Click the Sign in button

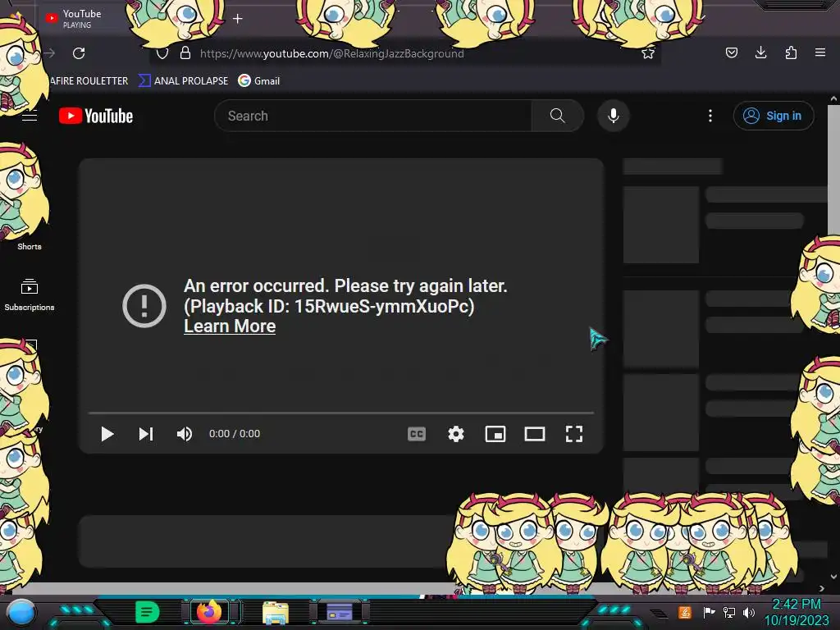774,116
